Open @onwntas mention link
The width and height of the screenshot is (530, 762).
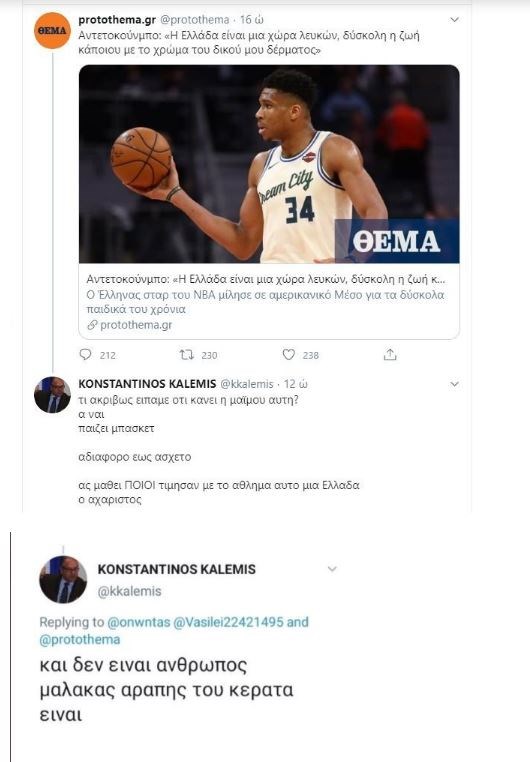click(138, 622)
